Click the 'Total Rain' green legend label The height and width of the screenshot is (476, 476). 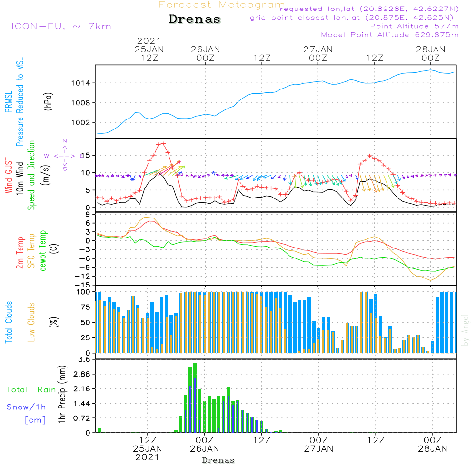31,390
